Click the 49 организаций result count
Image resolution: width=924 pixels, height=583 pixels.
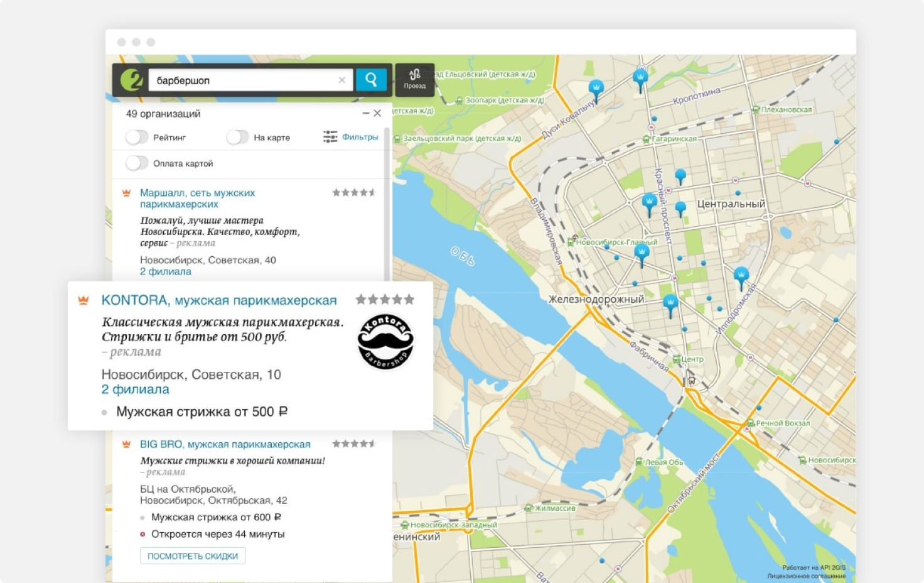tap(163, 114)
